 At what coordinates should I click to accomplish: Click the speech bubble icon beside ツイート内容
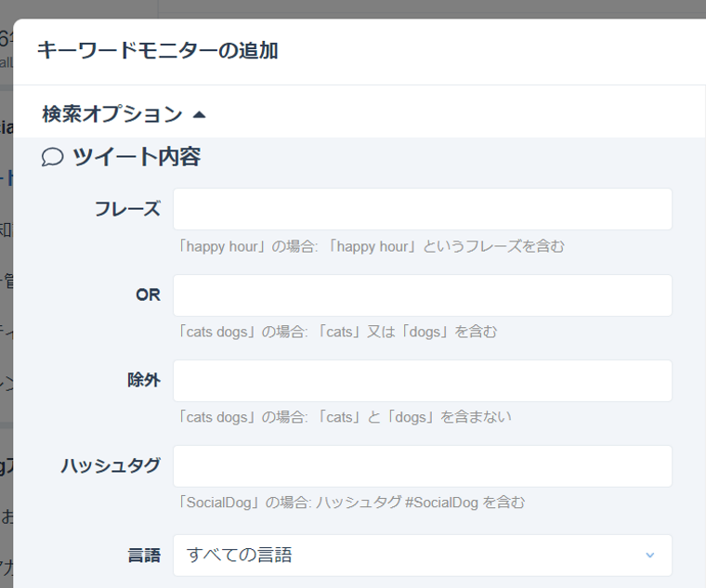(52, 158)
